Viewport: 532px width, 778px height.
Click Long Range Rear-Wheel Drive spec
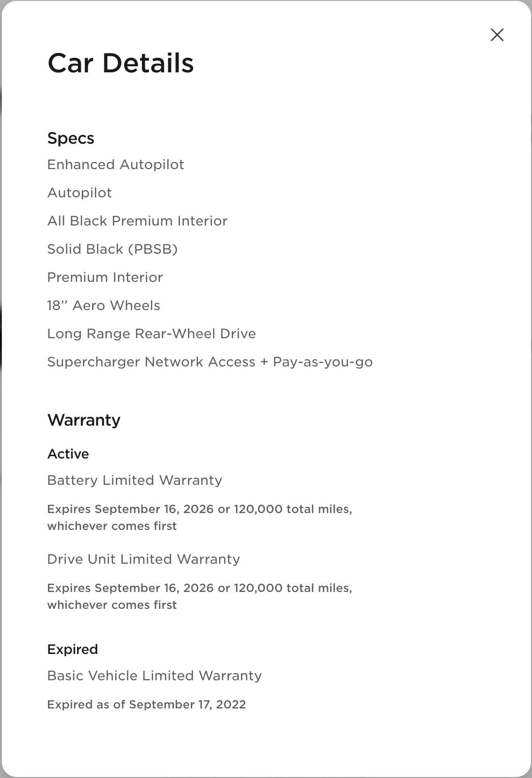coord(151,334)
